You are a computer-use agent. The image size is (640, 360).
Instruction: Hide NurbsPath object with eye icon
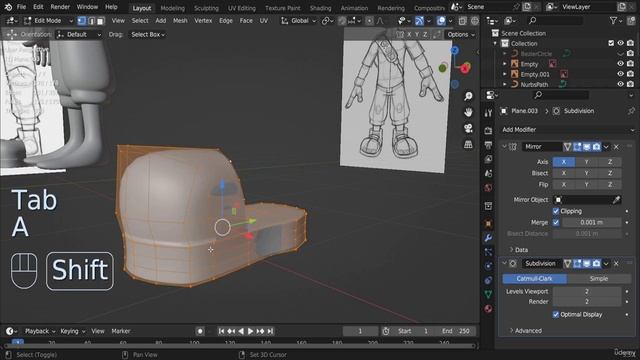tap(620, 84)
